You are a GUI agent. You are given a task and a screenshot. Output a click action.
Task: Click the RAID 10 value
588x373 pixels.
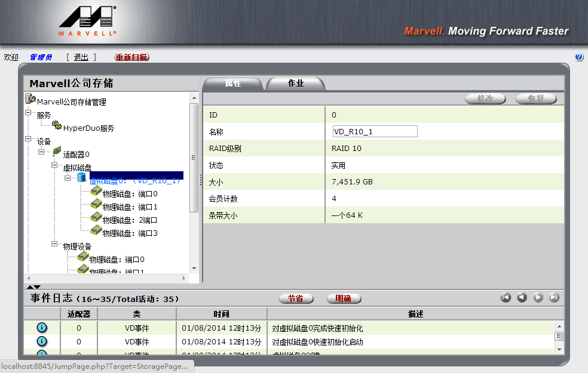tap(346, 148)
